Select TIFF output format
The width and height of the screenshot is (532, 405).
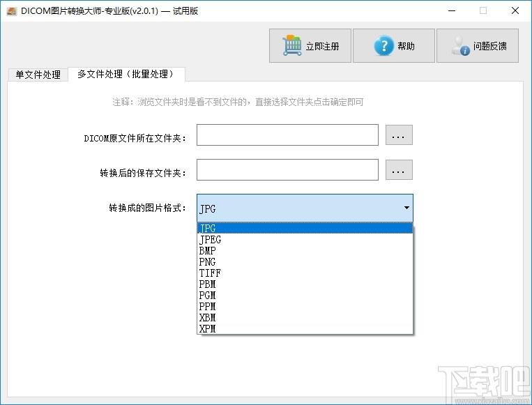click(x=305, y=273)
